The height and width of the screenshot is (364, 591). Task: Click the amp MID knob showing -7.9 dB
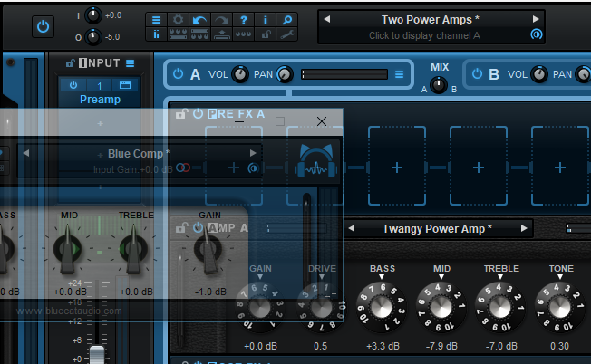pos(441,307)
